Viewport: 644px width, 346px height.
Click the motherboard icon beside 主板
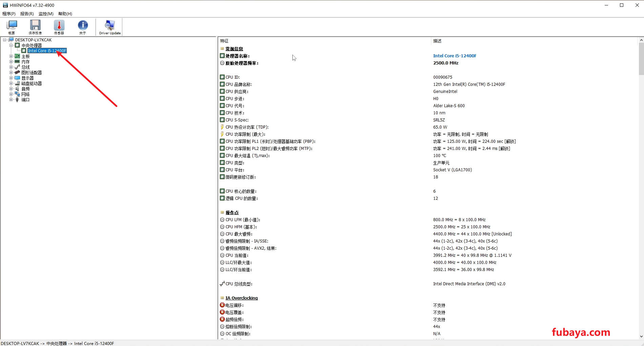(x=17, y=56)
